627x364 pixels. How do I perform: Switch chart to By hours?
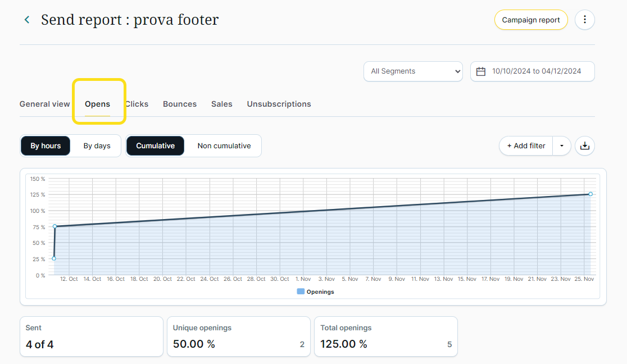pyautogui.click(x=46, y=146)
